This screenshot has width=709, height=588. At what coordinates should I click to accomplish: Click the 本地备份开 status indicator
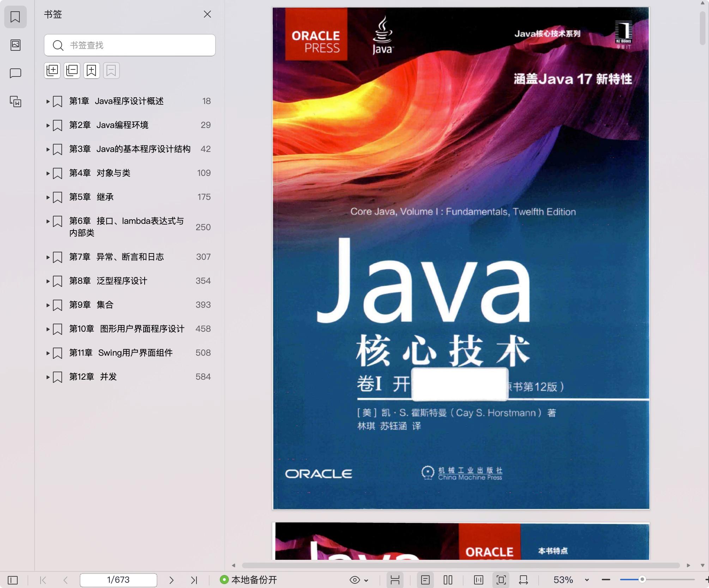[x=248, y=580]
